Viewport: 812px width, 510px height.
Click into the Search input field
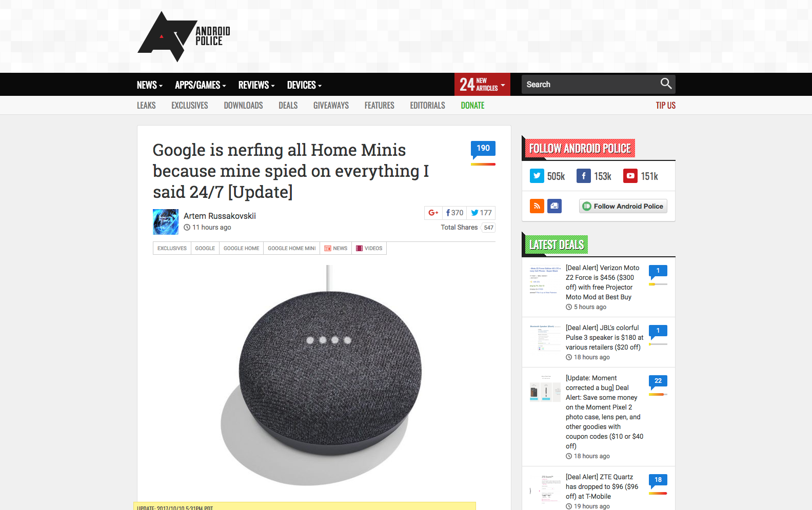590,85
